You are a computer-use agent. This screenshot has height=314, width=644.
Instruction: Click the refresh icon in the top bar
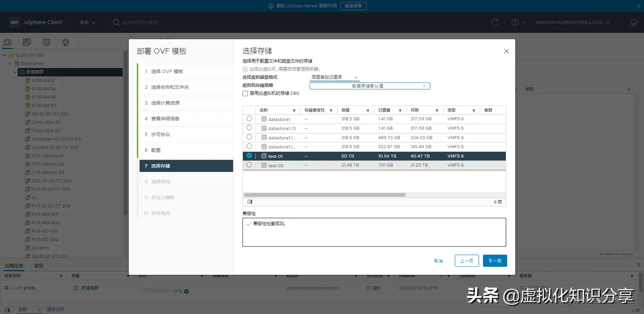pyautogui.click(x=495, y=22)
